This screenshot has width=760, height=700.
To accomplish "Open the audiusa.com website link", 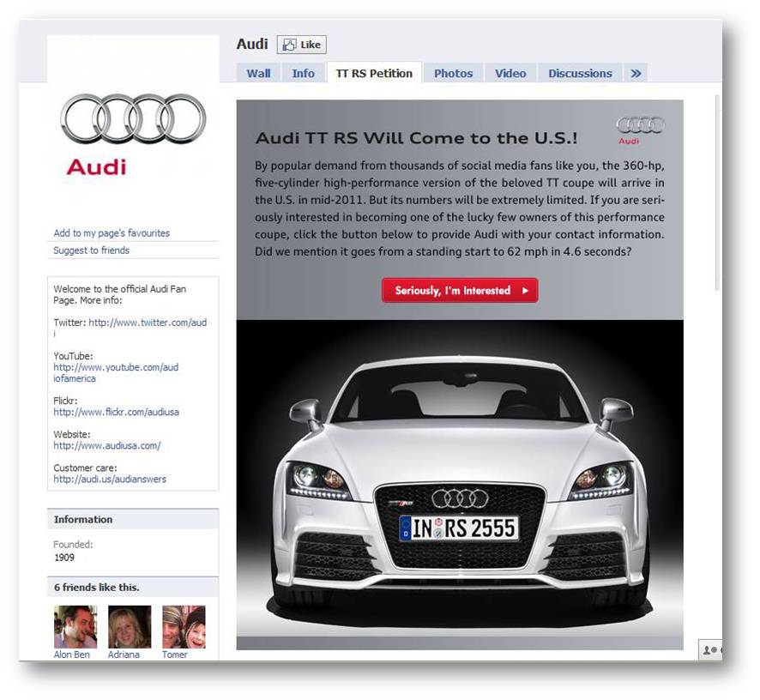I will click(107, 445).
